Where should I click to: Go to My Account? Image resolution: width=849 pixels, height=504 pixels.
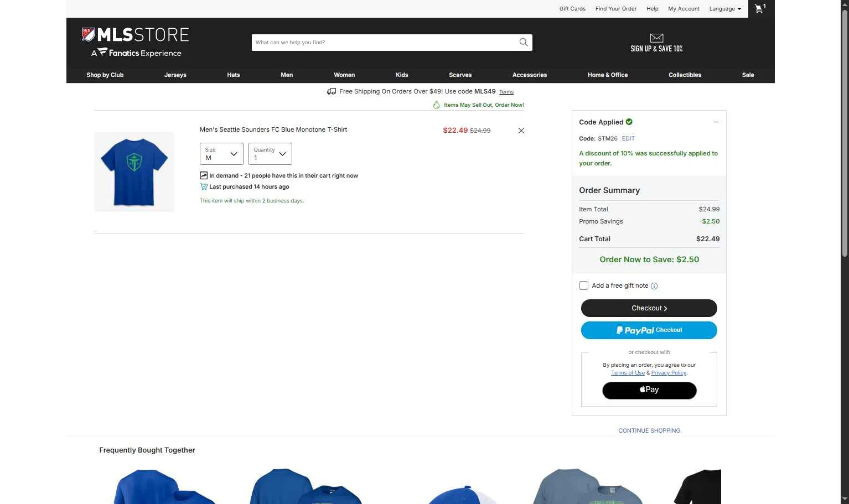click(x=684, y=9)
